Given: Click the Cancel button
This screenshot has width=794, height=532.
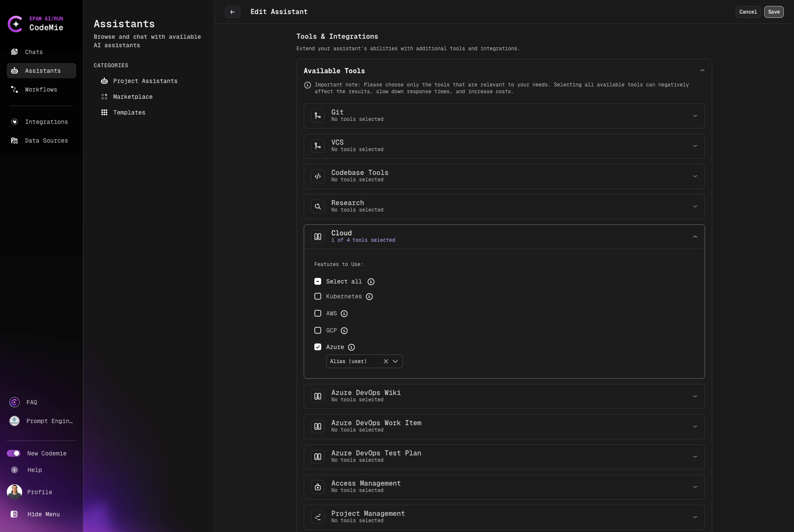Looking at the screenshot, I should click(748, 12).
